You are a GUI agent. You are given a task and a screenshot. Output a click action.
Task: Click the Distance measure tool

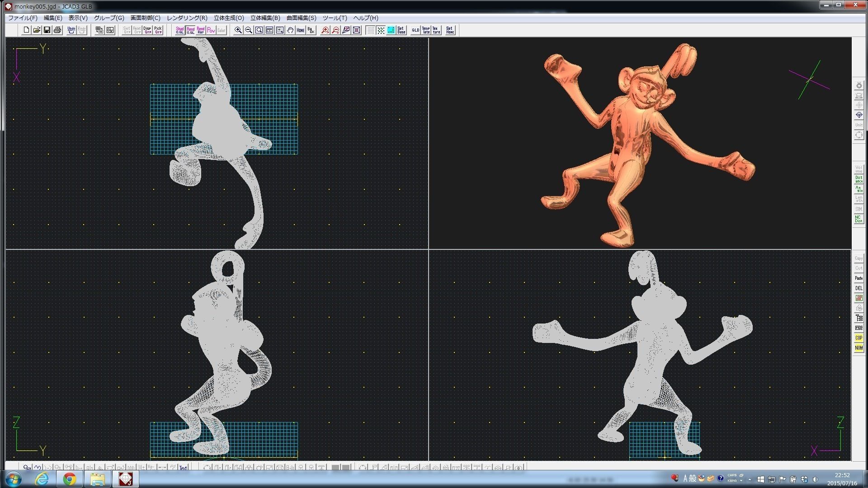(x=859, y=179)
